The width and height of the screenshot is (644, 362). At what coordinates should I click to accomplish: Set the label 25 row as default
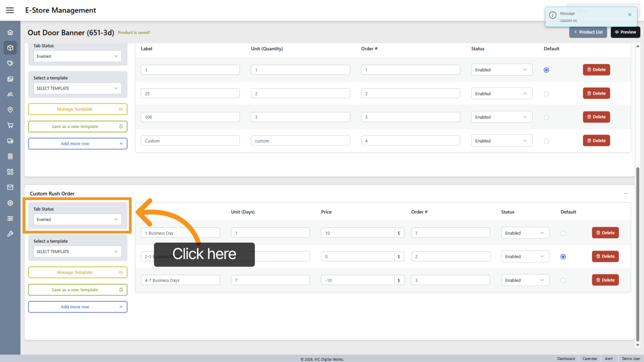click(x=546, y=94)
